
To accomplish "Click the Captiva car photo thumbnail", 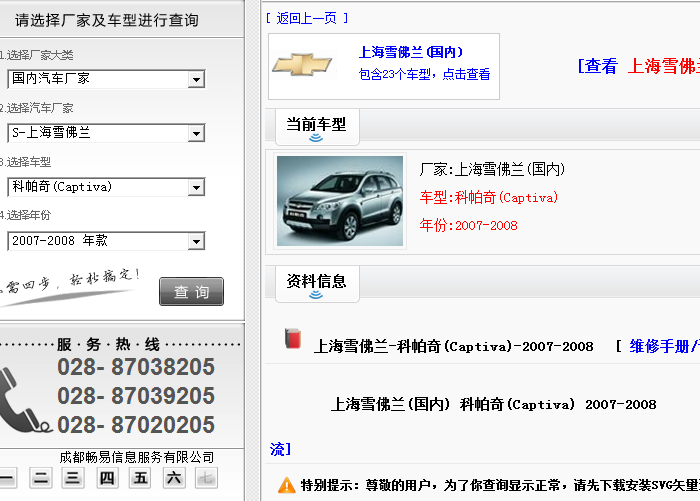I will (x=340, y=201).
